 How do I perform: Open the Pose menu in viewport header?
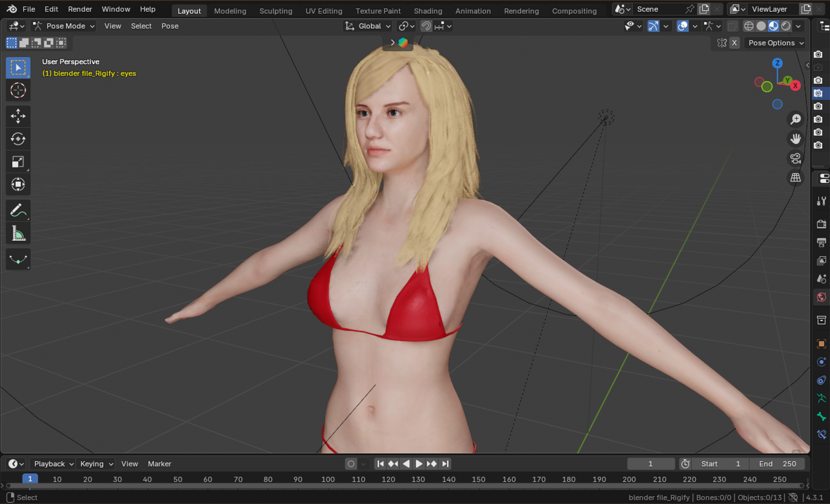[170, 26]
